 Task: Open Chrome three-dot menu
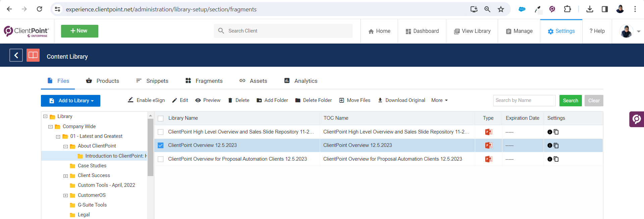(x=635, y=9)
